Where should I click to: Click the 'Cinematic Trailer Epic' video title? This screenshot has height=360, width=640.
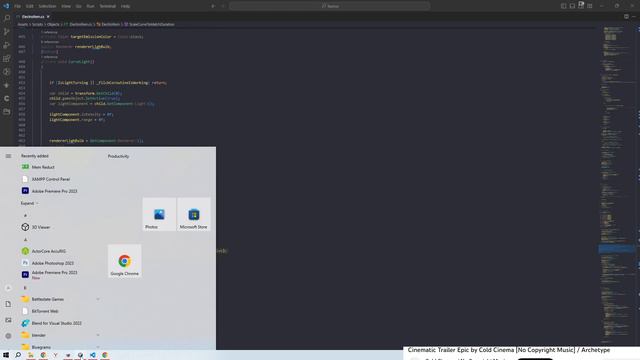coord(509,350)
